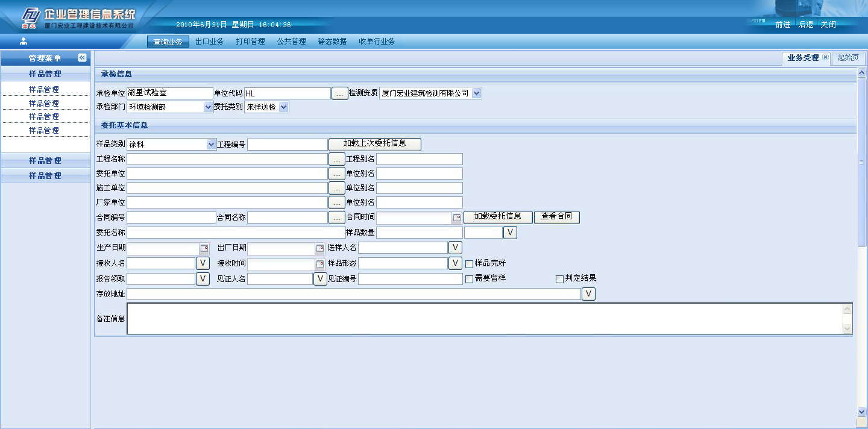Screen dimensions: 868x429
Task: Click the 加载委托信息 button
Action: 497,217
